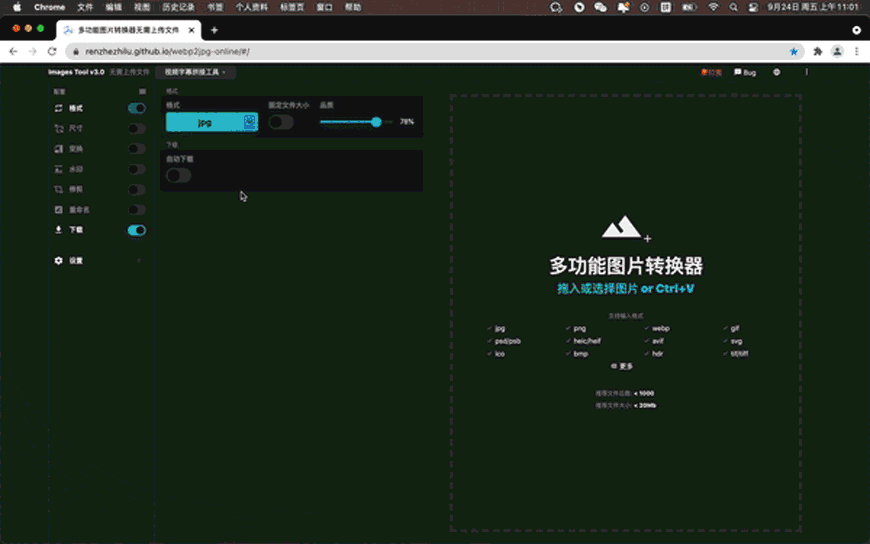Click the 'bmp' supported format text
Image resolution: width=870 pixels, height=544 pixels.
(x=580, y=354)
